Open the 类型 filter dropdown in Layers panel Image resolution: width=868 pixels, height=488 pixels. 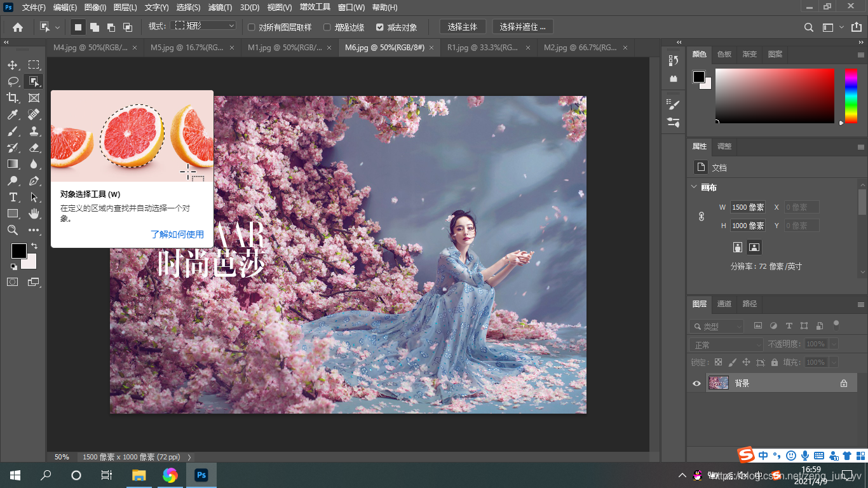coord(717,325)
